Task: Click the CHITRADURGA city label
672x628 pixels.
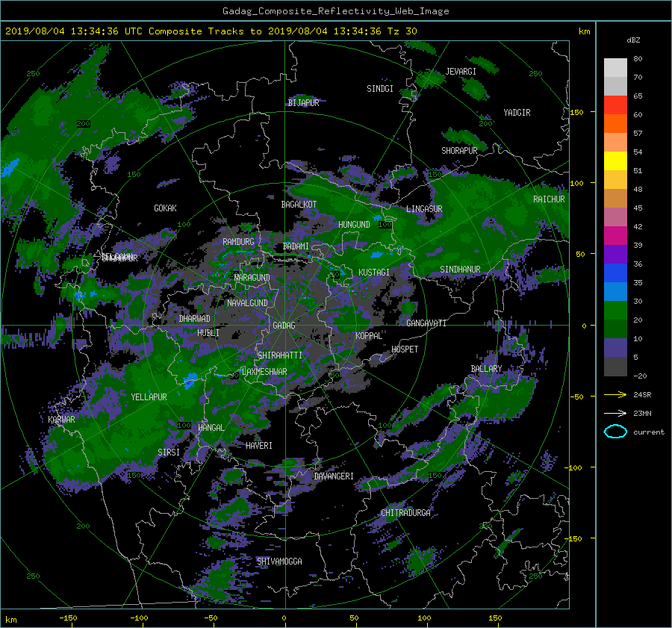Action: [405, 513]
